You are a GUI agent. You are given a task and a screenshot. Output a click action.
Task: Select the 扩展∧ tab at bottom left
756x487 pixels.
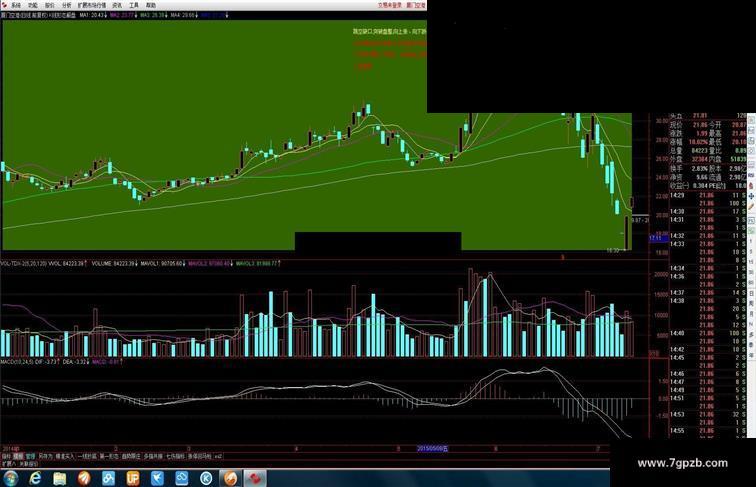click(9, 463)
